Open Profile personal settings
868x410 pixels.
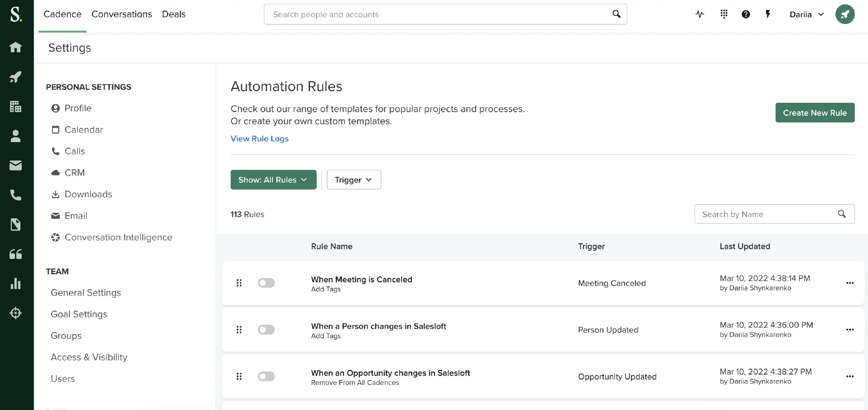71,108
